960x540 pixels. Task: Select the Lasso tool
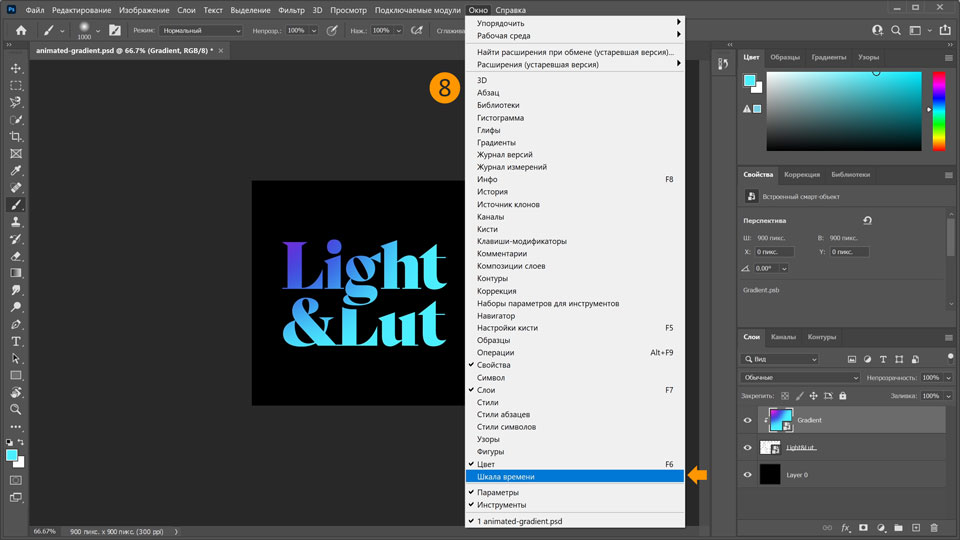click(x=16, y=102)
